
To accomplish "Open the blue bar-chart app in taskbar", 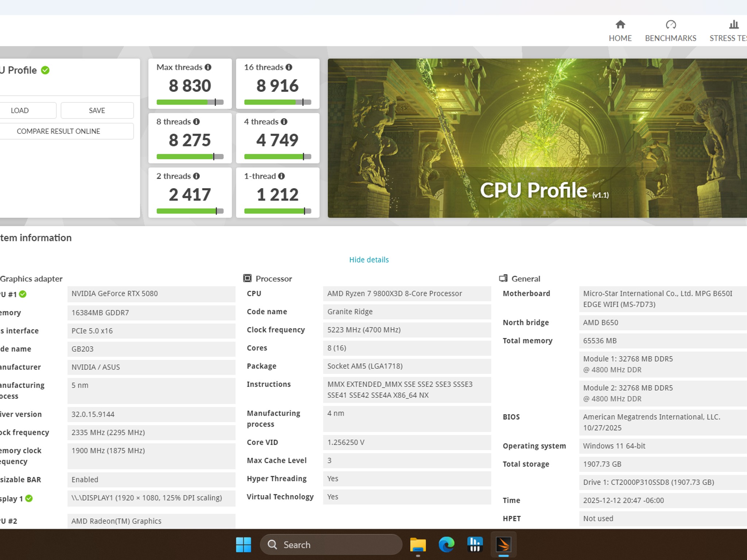I will [x=475, y=545].
